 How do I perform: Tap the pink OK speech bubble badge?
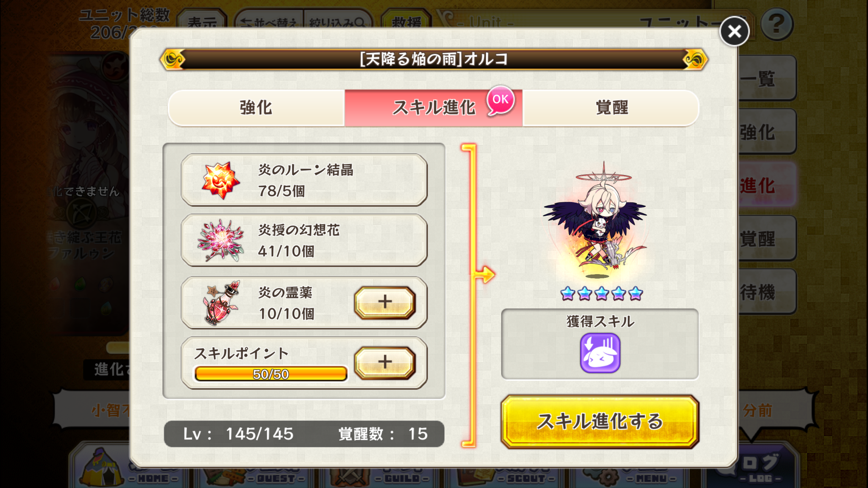tap(501, 100)
